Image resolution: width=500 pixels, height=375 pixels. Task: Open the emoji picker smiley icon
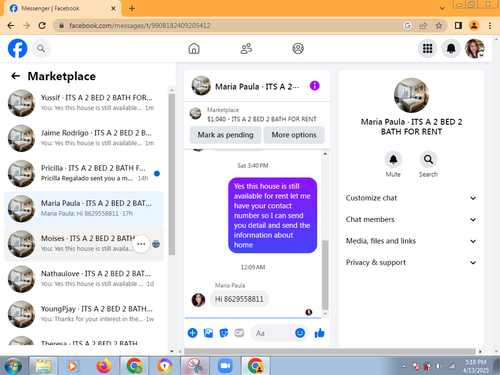[300, 333]
